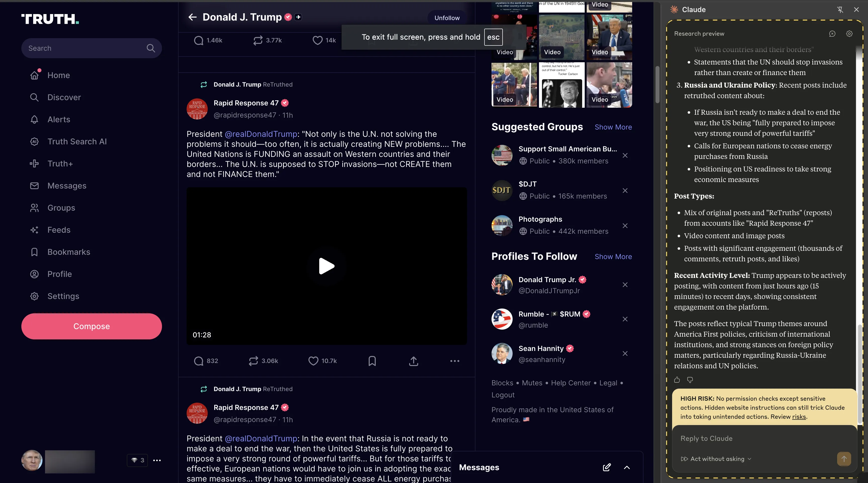Give thumbs up to Claude's response
Image resolution: width=868 pixels, height=483 pixels.
677,380
